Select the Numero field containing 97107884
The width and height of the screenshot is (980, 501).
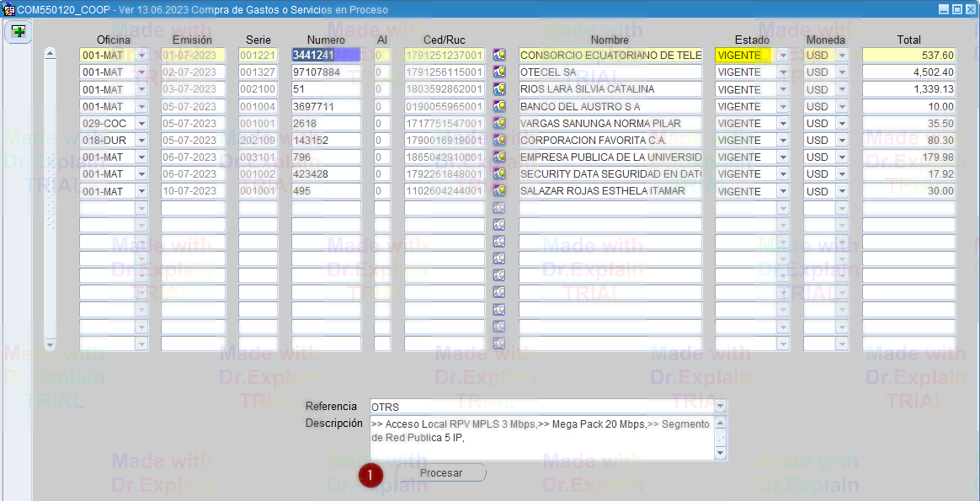(326, 72)
